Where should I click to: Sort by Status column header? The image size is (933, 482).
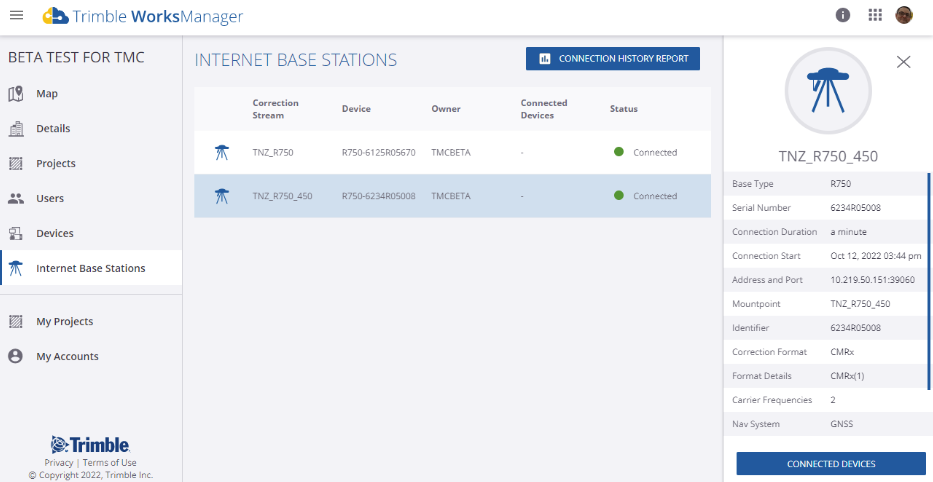(624, 109)
